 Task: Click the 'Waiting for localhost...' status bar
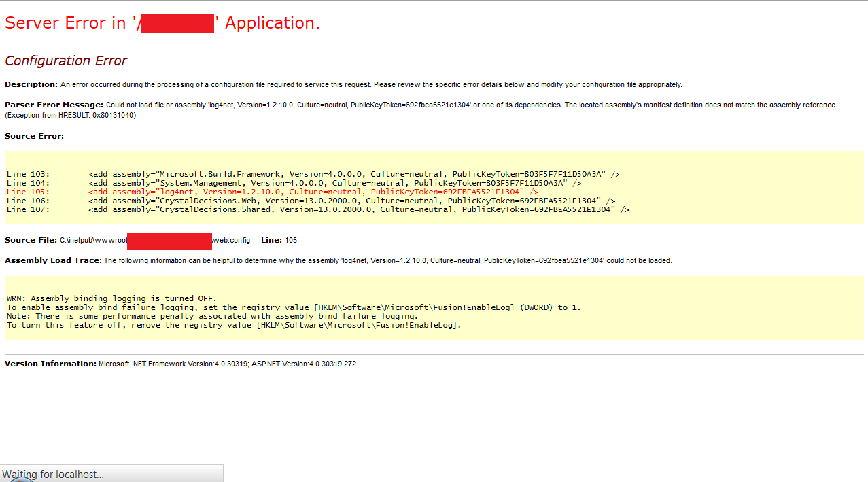tap(53, 474)
